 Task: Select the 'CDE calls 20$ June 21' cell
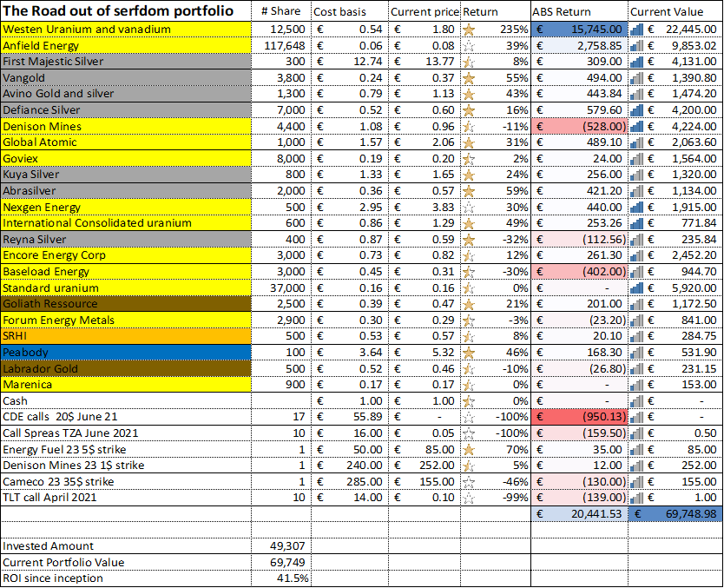pyautogui.click(x=126, y=417)
